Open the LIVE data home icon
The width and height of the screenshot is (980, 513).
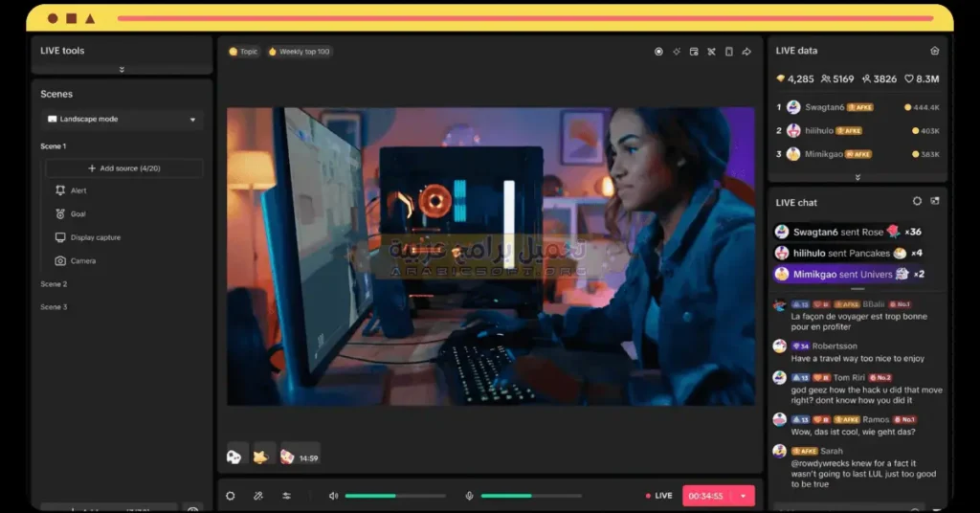tap(934, 51)
